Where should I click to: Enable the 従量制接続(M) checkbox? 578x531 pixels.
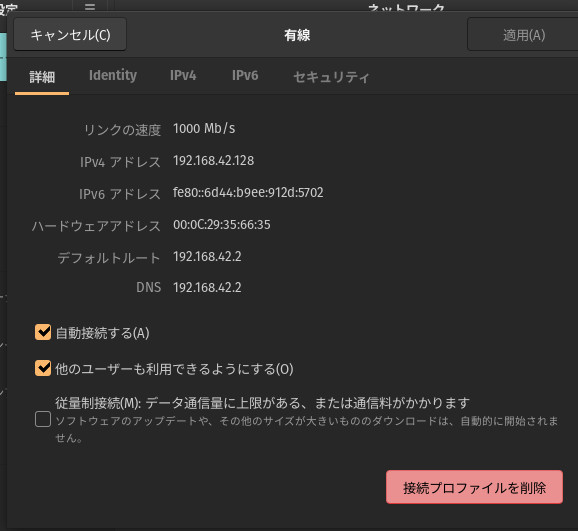tap(43, 419)
